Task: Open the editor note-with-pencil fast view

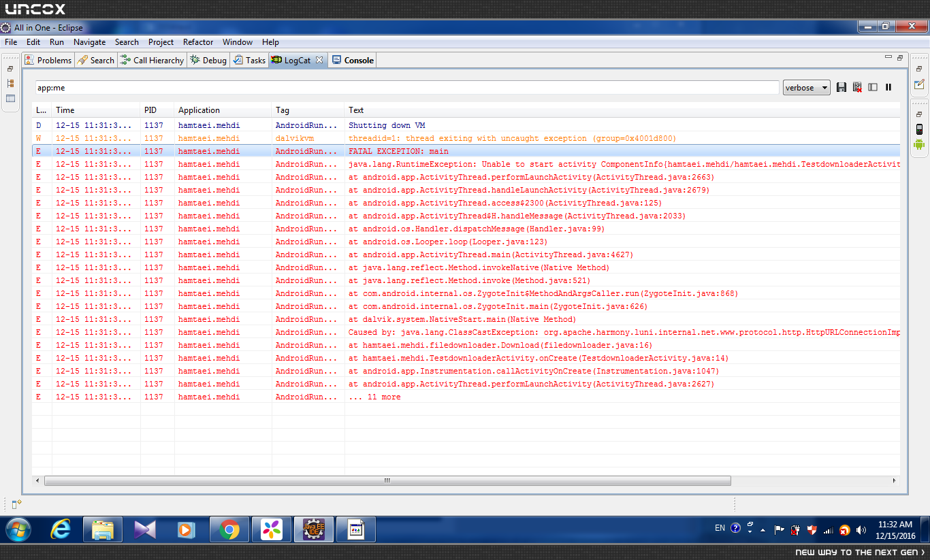Action: [919, 84]
